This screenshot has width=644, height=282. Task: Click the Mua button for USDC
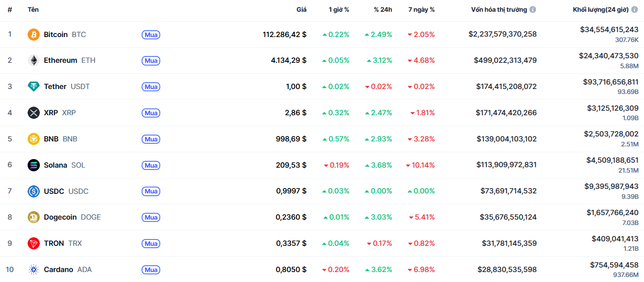tap(151, 192)
